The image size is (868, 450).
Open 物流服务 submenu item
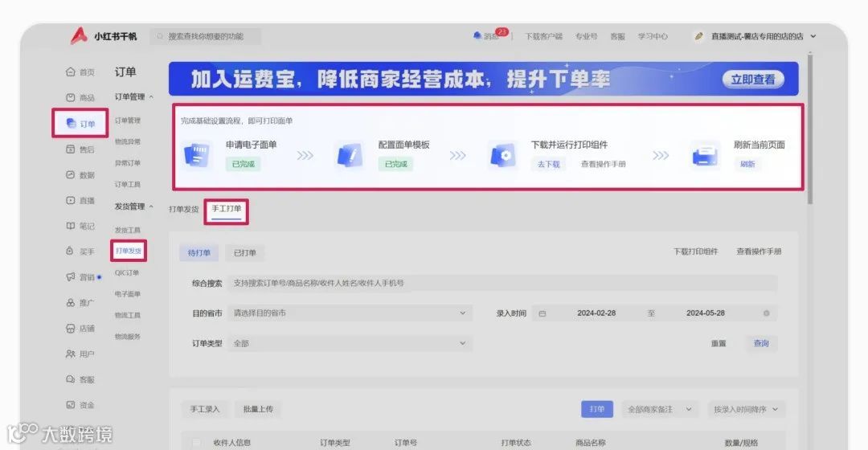coord(128,337)
